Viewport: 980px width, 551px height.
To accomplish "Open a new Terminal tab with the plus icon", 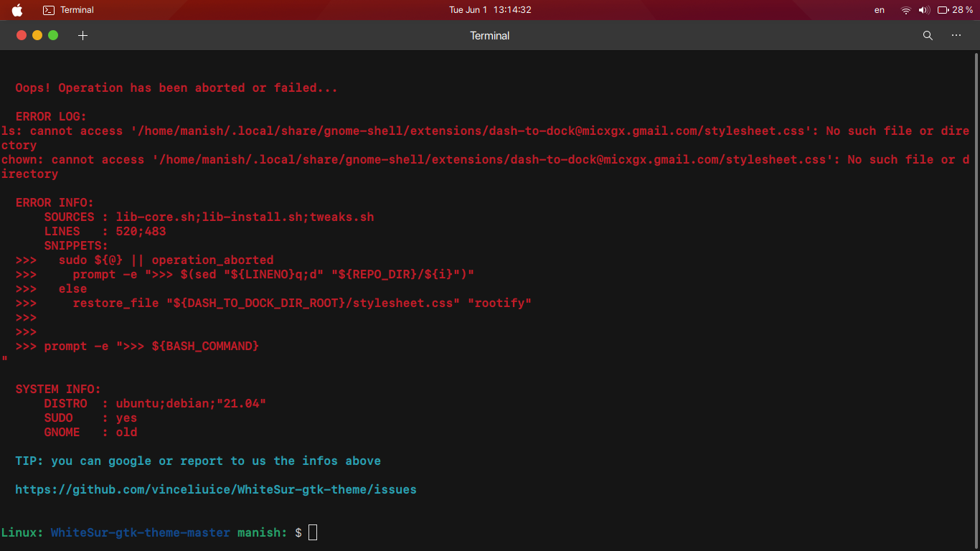I will (x=83, y=35).
